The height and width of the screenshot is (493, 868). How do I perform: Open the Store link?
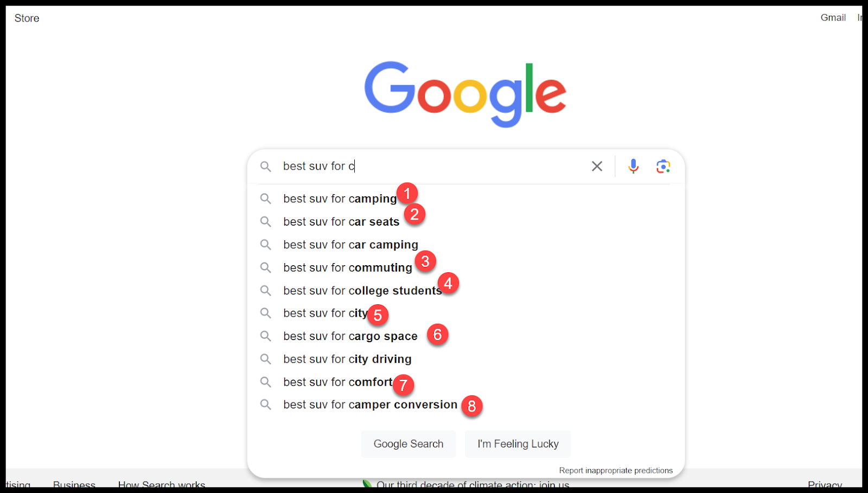[x=27, y=18]
